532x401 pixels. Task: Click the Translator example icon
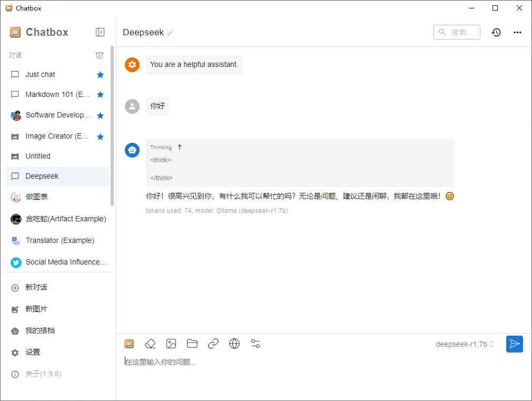16,241
